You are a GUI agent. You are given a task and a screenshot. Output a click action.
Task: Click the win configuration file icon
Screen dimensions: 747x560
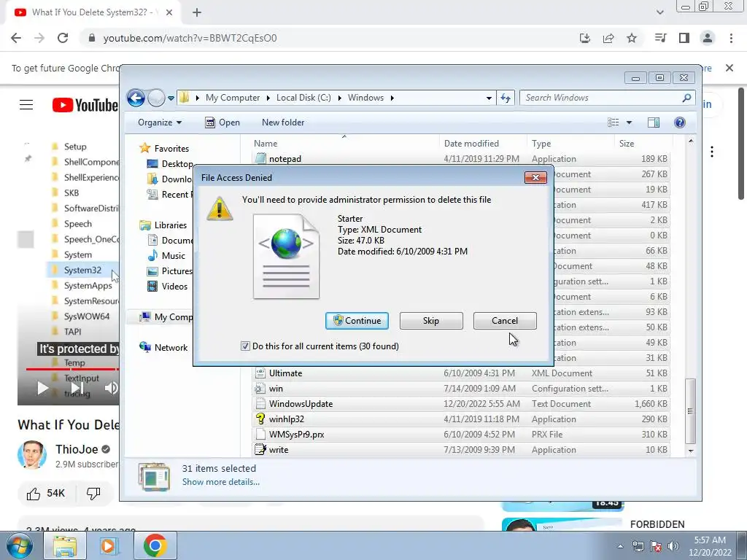pyautogui.click(x=260, y=389)
